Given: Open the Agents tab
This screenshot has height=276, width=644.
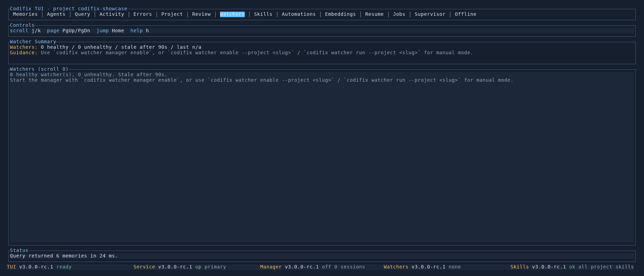Looking at the screenshot, I should click(56, 14).
